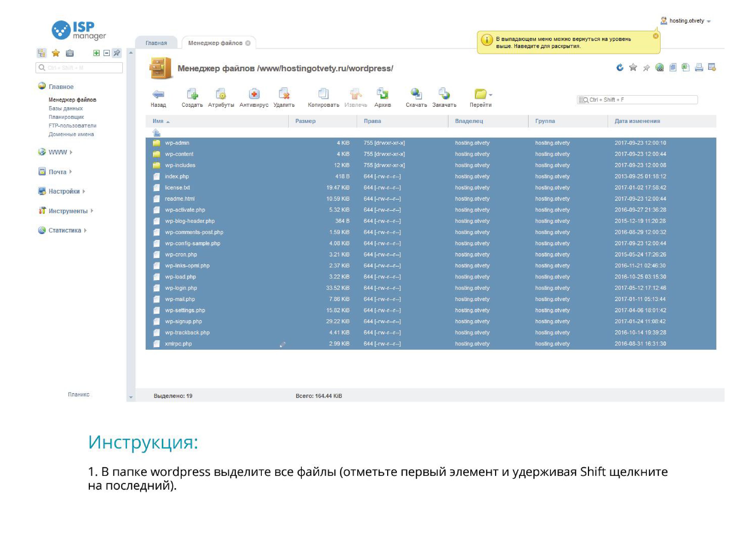
Task: Open Планировщик in sidebar
Action: [x=66, y=117]
